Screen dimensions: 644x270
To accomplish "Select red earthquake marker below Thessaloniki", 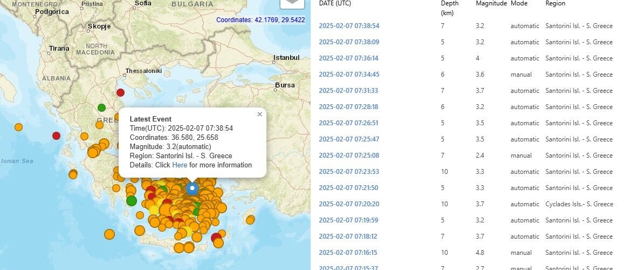I will (120, 92).
